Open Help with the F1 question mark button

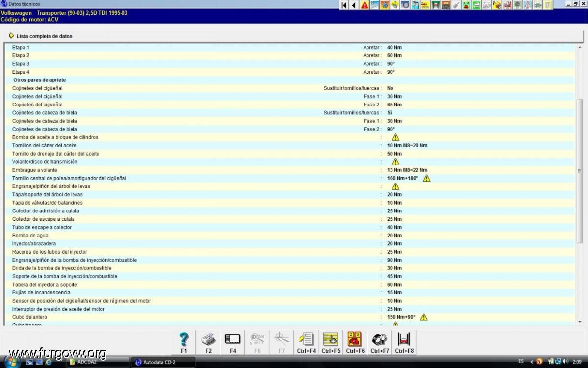(184, 342)
